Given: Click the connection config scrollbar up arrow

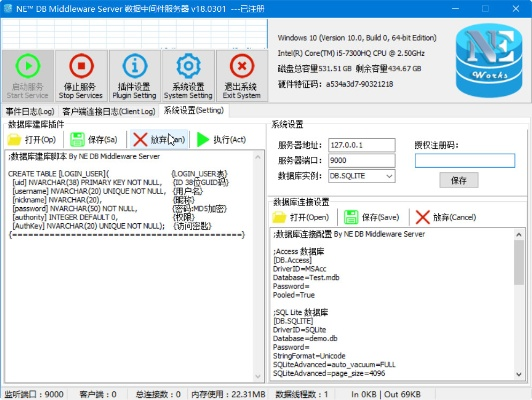Looking at the screenshot, I should pos(519,234).
